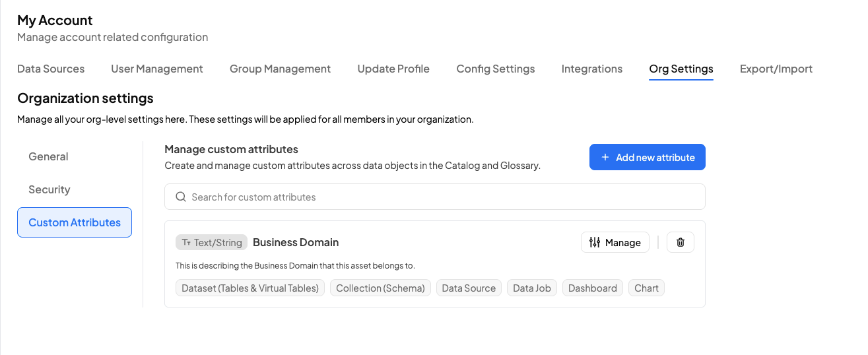Open the Security settings section
Screen dimensions: 868x355
[x=49, y=189]
